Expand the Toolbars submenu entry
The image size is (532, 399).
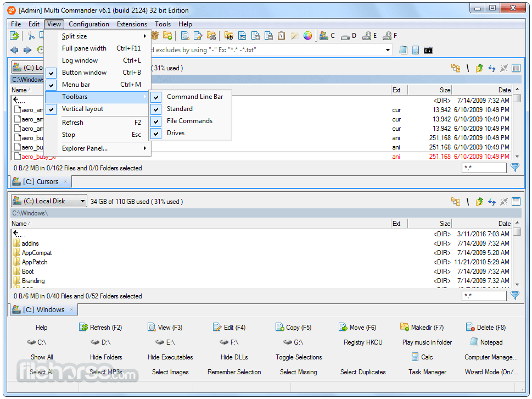coord(98,97)
